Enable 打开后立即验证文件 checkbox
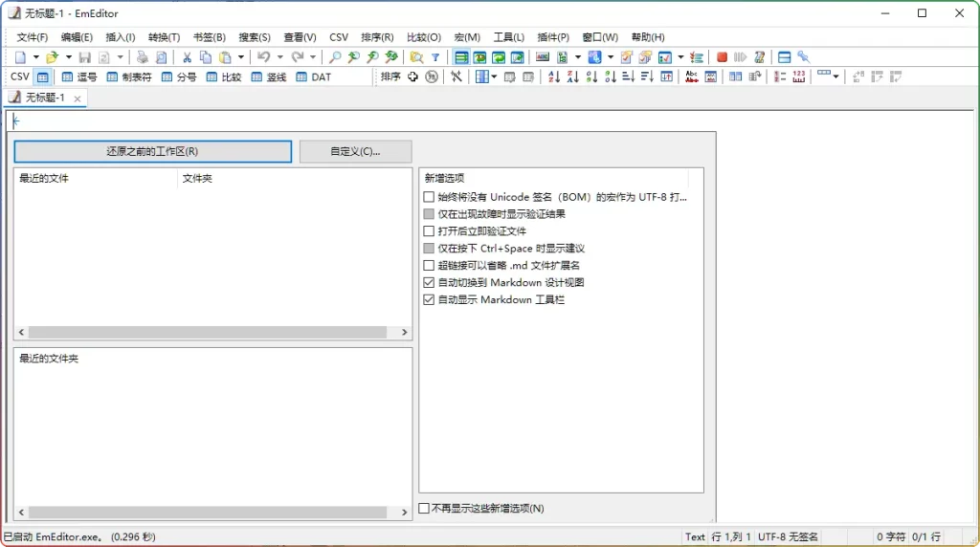 (429, 231)
